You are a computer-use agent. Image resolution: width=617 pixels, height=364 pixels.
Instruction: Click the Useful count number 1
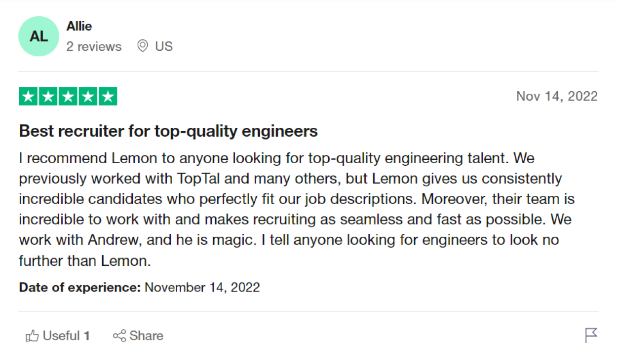(x=87, y=336)
